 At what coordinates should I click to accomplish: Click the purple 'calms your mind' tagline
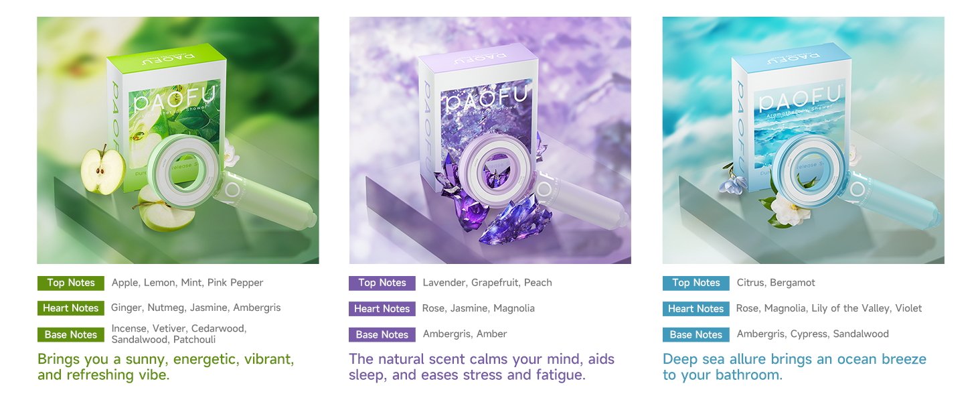pos(481,366)
